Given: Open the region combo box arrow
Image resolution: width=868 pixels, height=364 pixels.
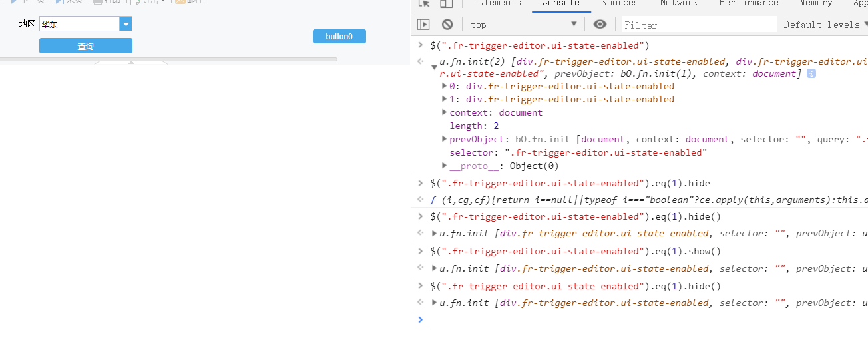Looking at the screenshot, I should pos(126,24).
